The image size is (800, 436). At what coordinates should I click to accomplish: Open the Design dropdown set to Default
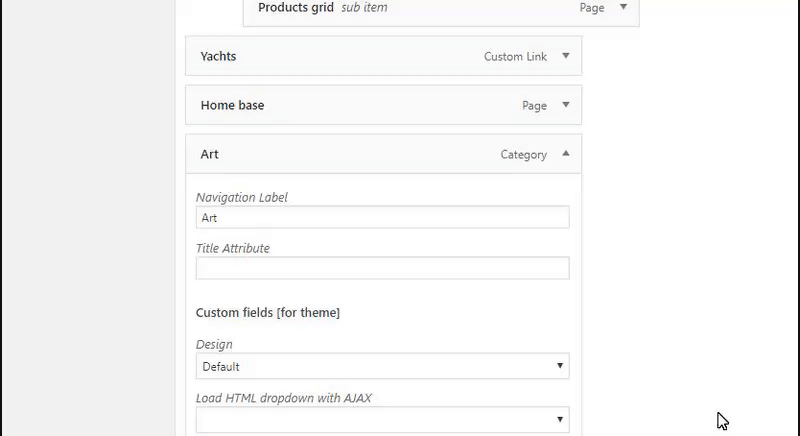[382, 367]
